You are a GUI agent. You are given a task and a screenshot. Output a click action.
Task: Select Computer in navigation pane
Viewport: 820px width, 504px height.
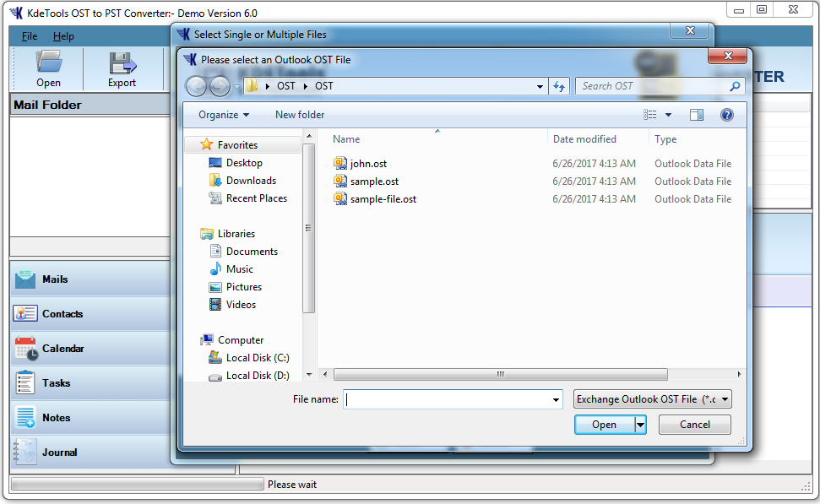point(241,340)
